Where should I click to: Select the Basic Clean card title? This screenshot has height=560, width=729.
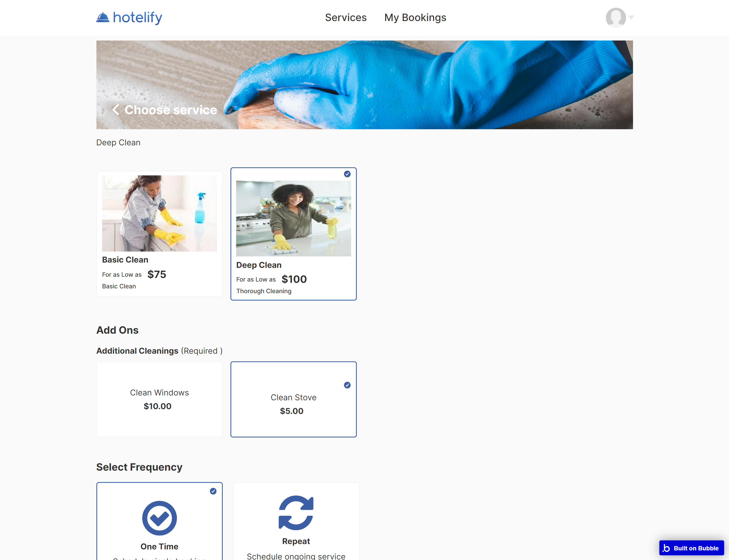(x=125, y=260)
